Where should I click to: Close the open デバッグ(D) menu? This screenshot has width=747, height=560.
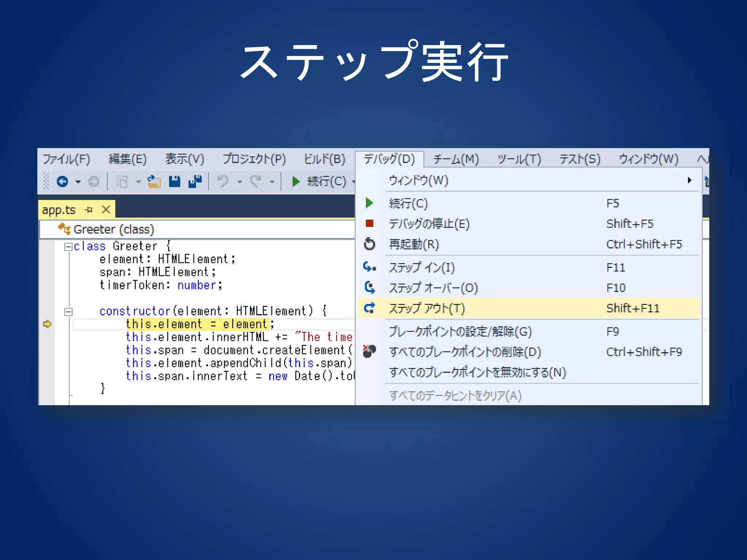(x=389, y=159)
